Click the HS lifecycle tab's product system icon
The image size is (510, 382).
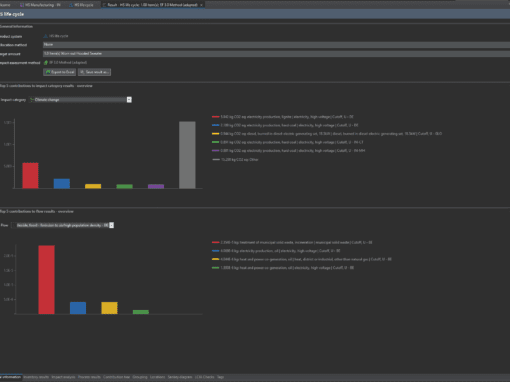point(71,5)
